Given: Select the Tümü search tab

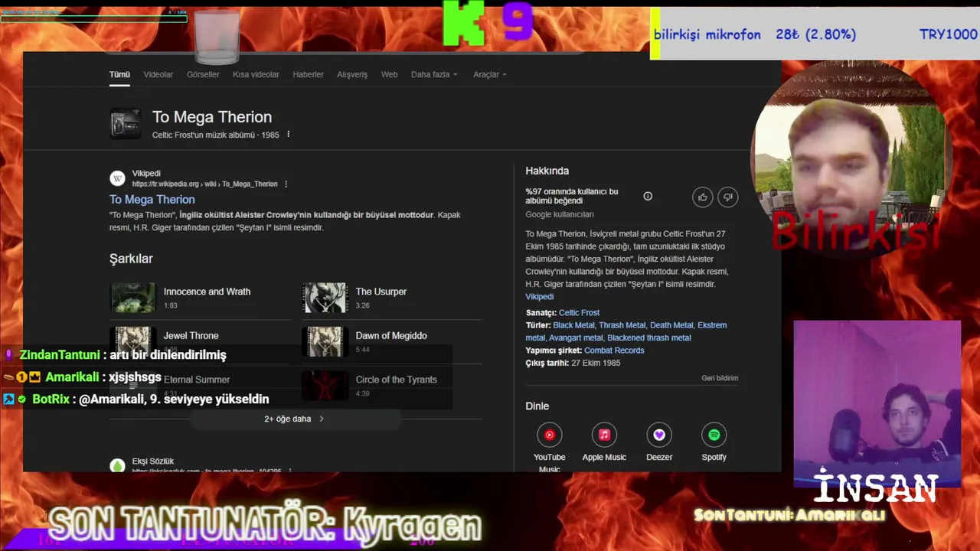Looking at the screenshot, I should point(119,74).
